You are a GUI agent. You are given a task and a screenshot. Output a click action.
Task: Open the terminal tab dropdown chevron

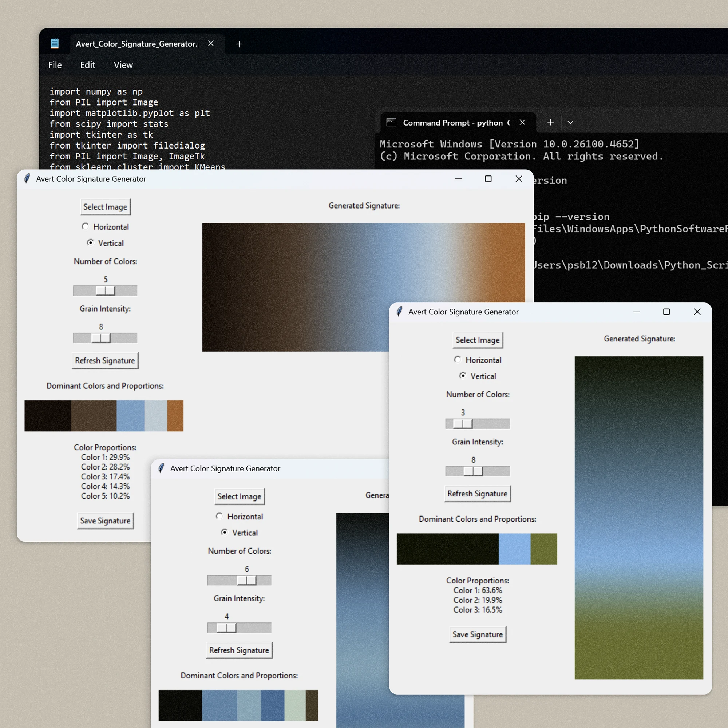(x=570, y=122)
